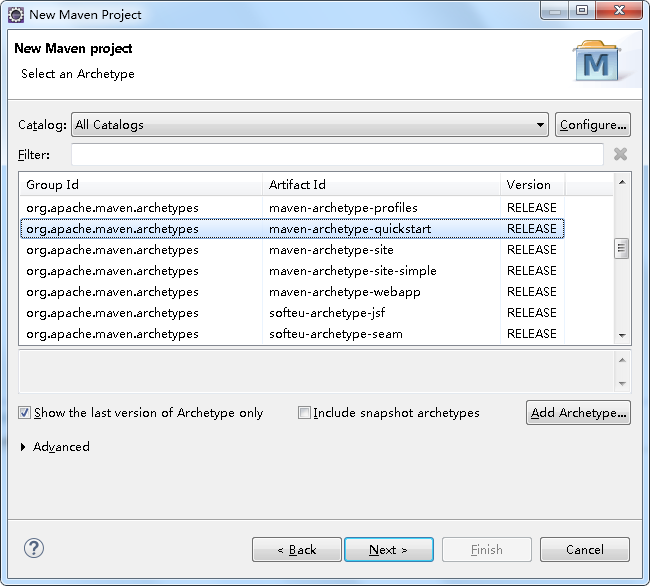Click the archetype list scrollbar thumb
The image size is (650, 586).
point(621,248)
